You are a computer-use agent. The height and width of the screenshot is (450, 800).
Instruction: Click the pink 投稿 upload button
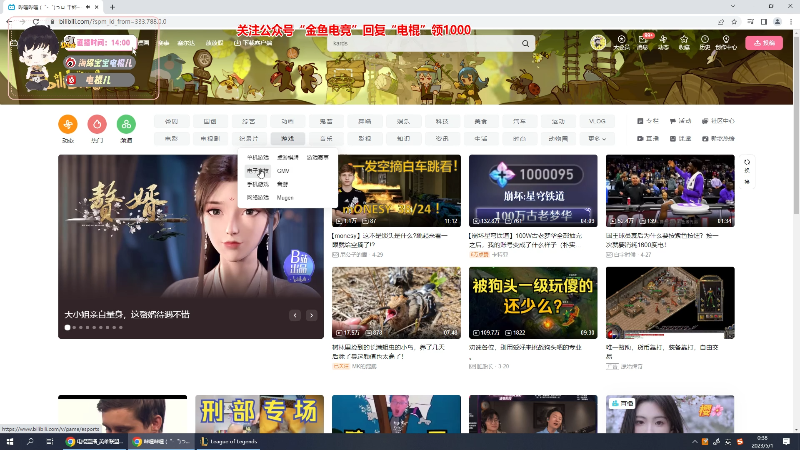(764, 43)
